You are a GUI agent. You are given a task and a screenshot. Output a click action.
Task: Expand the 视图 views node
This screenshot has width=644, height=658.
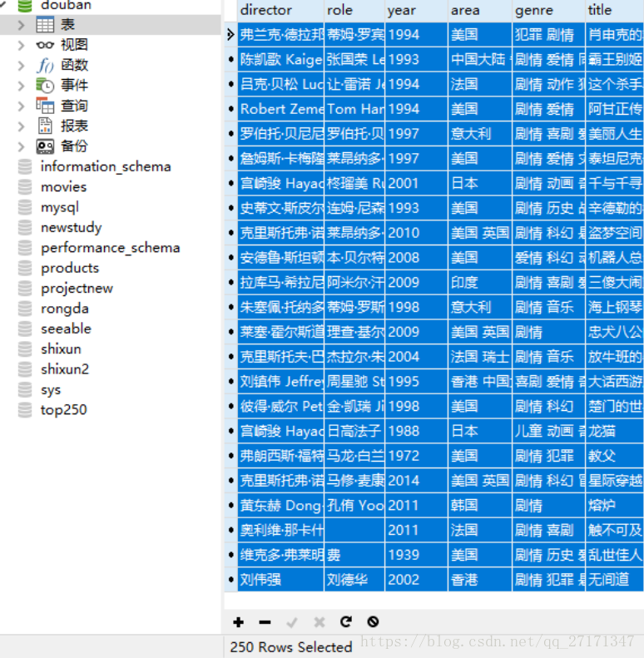coord(21,45)
